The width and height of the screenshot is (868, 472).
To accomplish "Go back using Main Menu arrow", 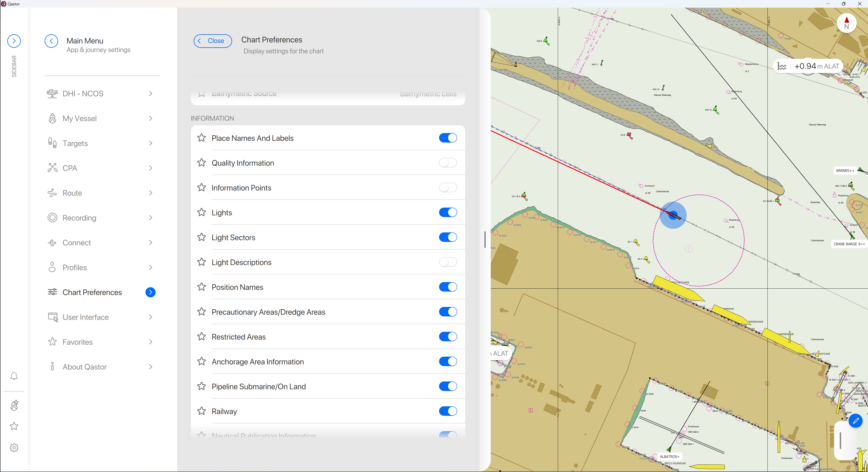I will tap(51, 41).
